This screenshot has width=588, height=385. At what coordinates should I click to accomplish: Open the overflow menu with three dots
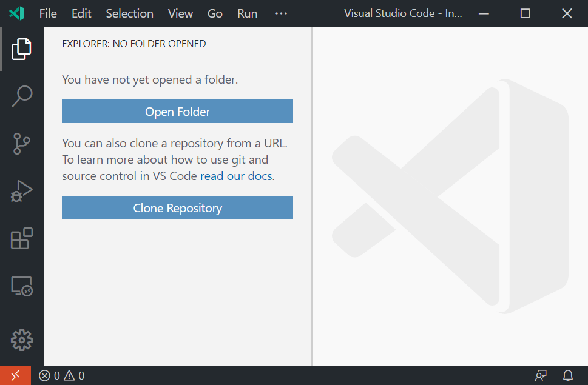[x=280, y=13]
